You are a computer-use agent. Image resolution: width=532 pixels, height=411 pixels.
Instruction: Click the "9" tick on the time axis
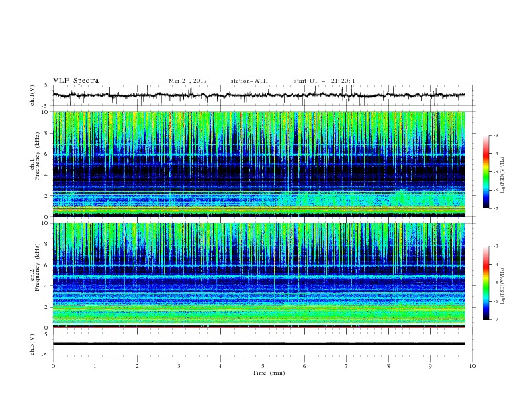[x=430, y=366]
